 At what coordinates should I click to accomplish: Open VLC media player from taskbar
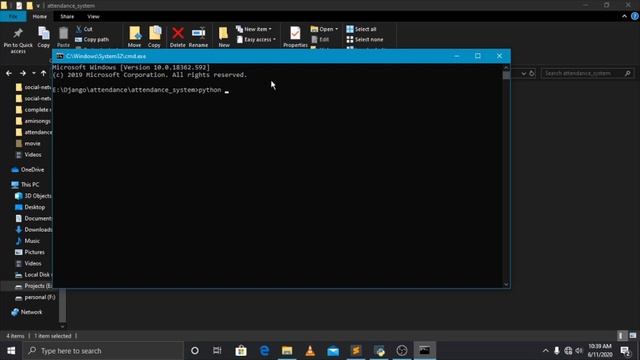click(x=310, y=351)
